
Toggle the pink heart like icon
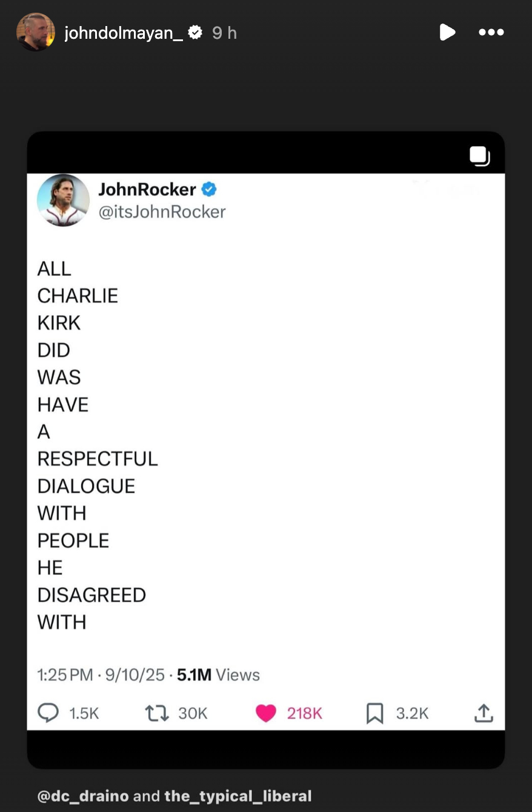[265, 713]
